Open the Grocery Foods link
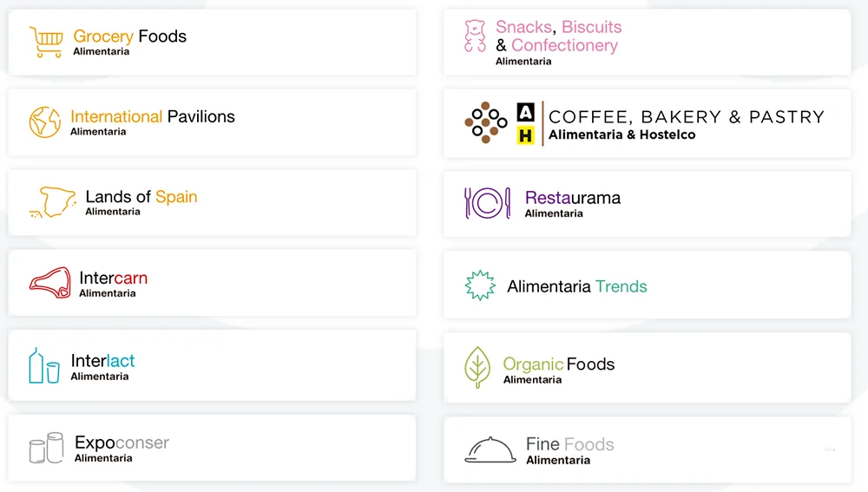This screenshot has width=868, height=492. [x=129, y=36]
